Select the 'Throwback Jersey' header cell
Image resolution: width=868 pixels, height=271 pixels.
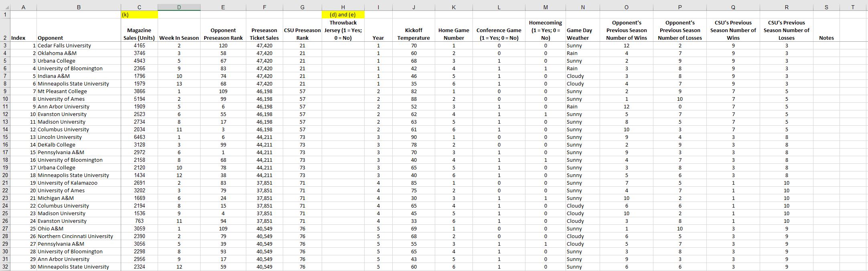click(x=343, y=30)
